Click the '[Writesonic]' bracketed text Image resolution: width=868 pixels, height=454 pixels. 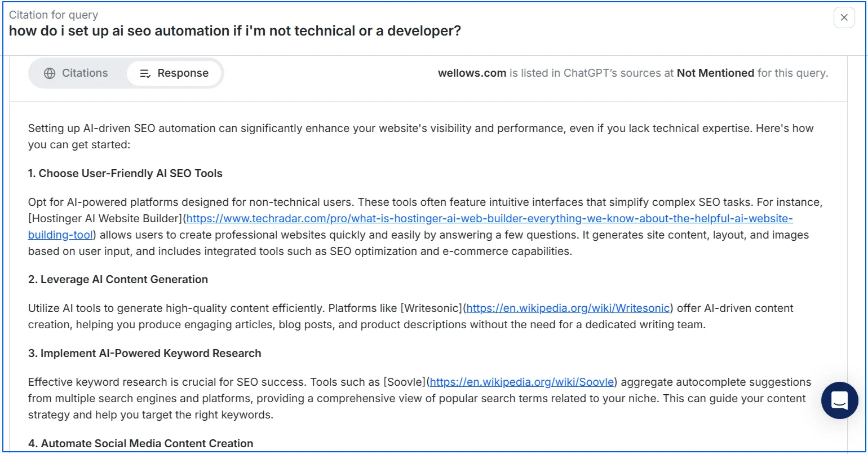coord(431,308)
